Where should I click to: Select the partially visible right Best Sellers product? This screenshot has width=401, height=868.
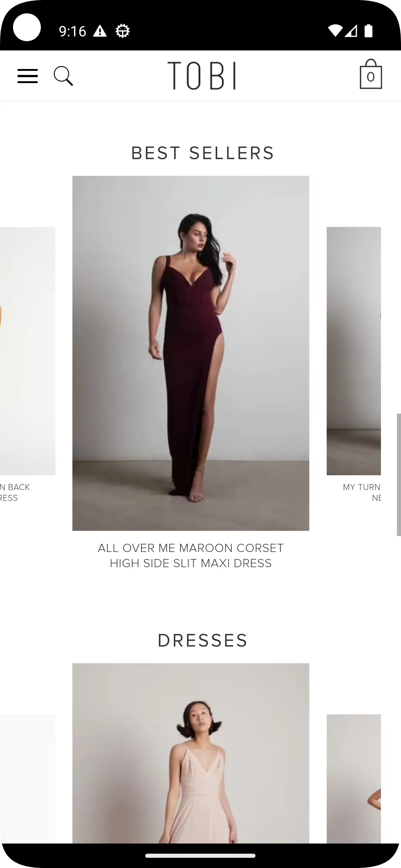point(354,351)
